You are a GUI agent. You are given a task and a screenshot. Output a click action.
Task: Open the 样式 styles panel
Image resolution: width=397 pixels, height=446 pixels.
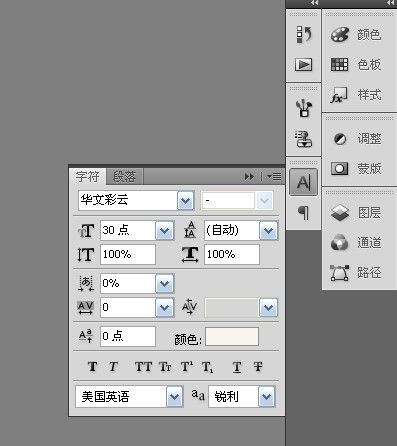coord(356,95)
